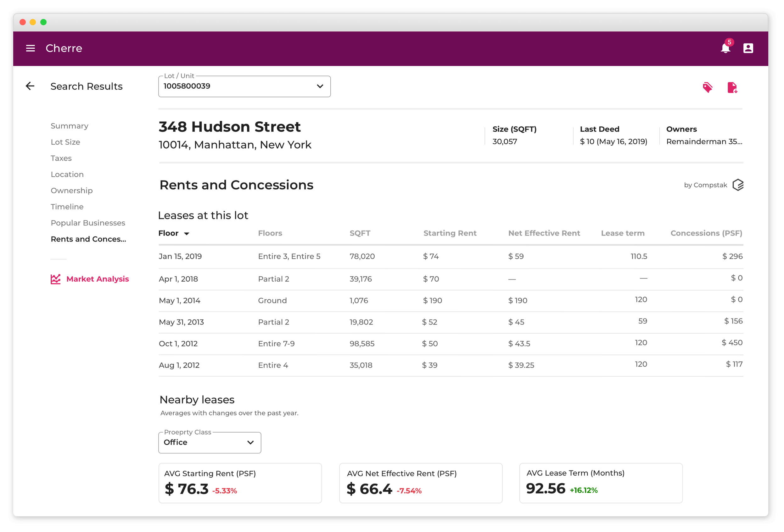The image size is (784, 532).
Task: Toggle the Floor column sort arrow
Action: tap(187, 233)
